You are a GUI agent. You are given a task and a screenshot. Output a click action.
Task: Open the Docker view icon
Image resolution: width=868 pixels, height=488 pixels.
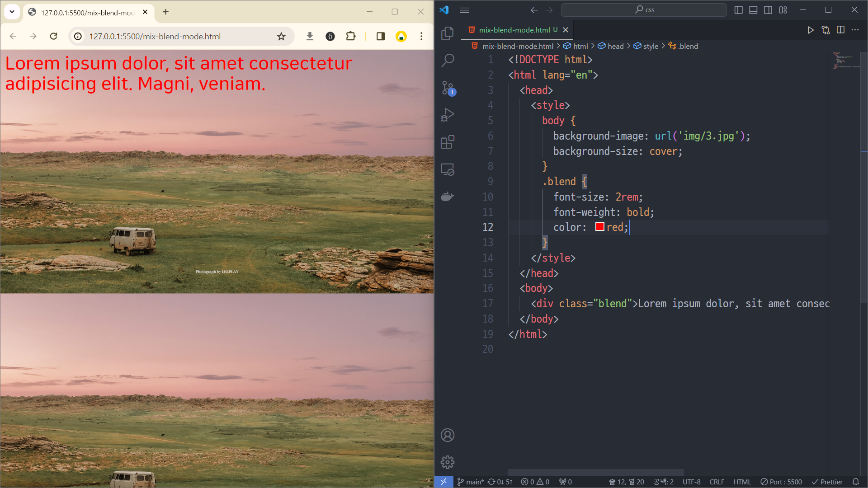pyautogui.click(x=447, y=197)
